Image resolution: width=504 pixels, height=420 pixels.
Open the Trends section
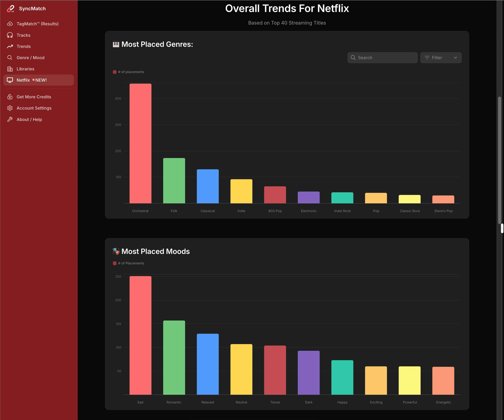point(38,47)
